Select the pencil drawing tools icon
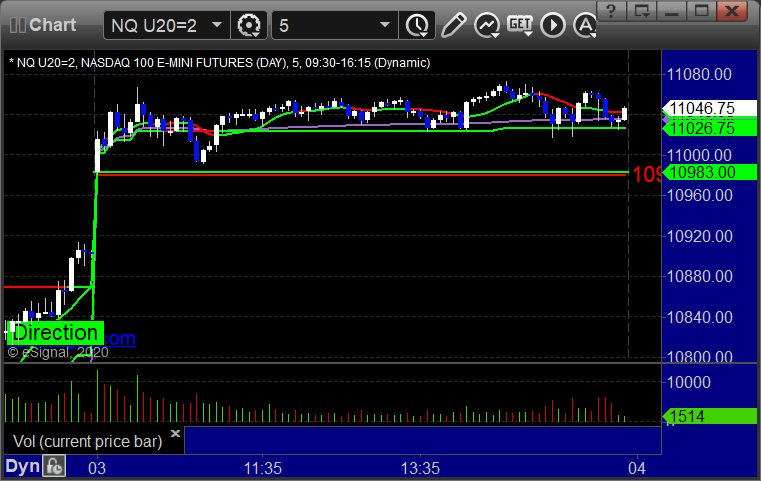This screenshot has width=761, height=481. coord(454,25)
